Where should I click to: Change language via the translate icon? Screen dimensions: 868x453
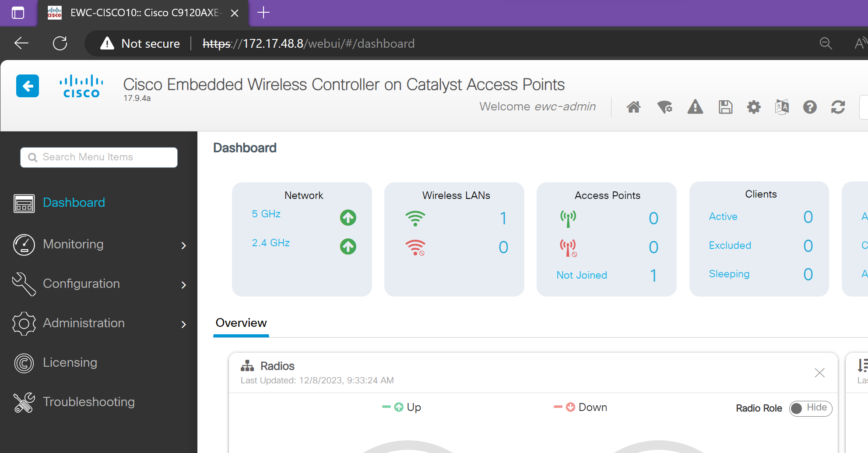coord(782,107)
